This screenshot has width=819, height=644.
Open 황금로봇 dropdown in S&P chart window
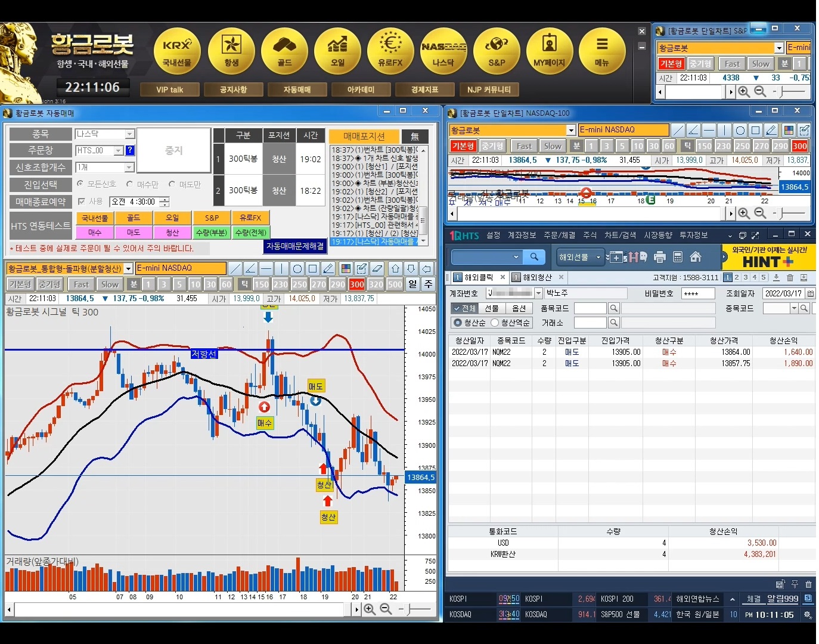tap(779, 48)
